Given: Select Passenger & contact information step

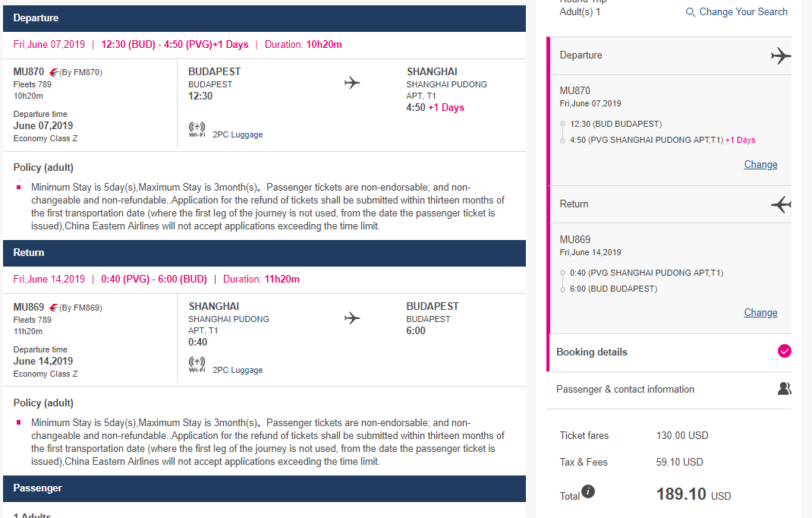Looking at the screenshot, I should (625, 389).
